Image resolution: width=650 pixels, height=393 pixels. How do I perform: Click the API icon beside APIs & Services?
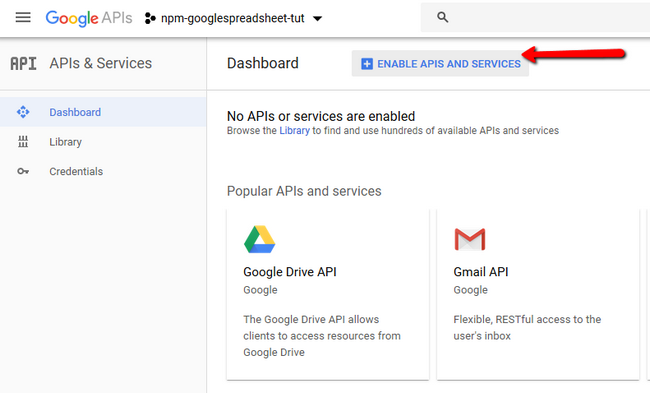(x=23, y=63)
